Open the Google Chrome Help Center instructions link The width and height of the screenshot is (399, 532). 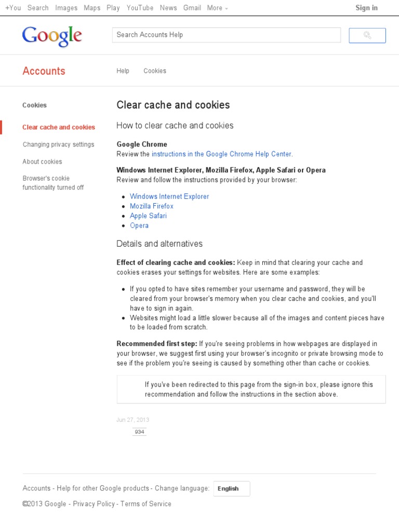pos(221,154)
